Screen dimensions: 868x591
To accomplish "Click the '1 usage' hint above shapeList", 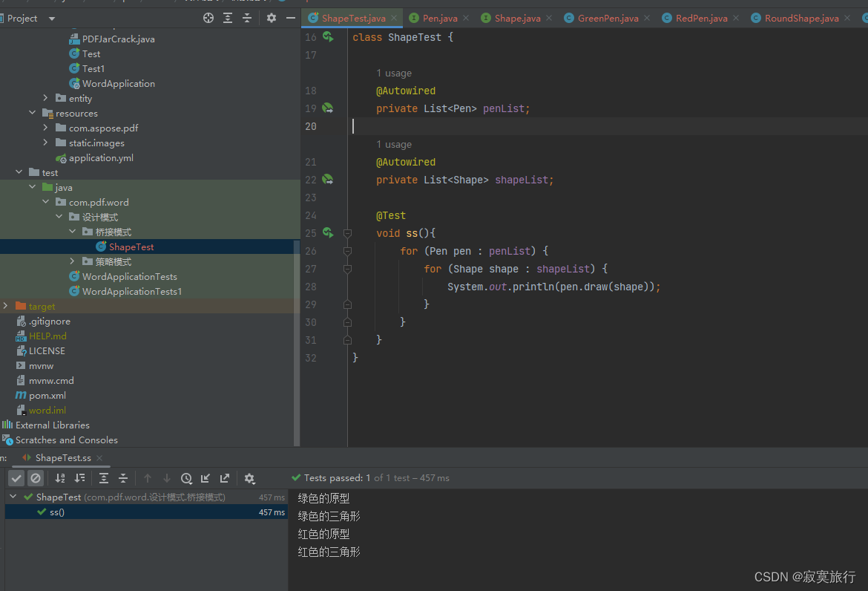I will pyautogui.click(x=394, y=145).
